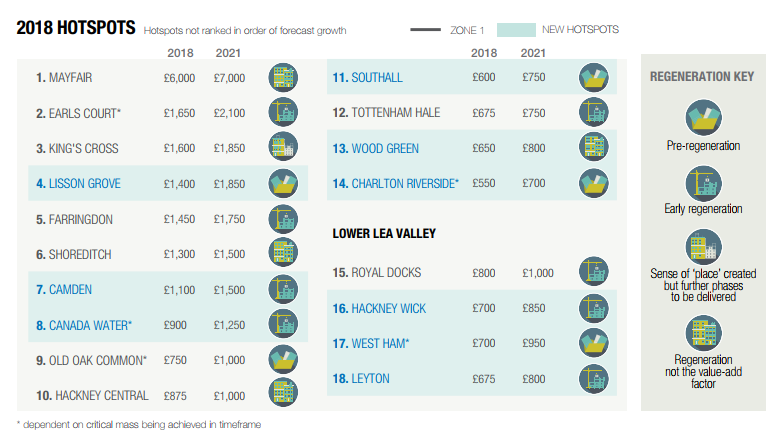Image resolution: width=776 pixels, height=434 pixels.
Task: Select the pre-regeneration icon next to Lisson Grove
Action: coord(283,184)
